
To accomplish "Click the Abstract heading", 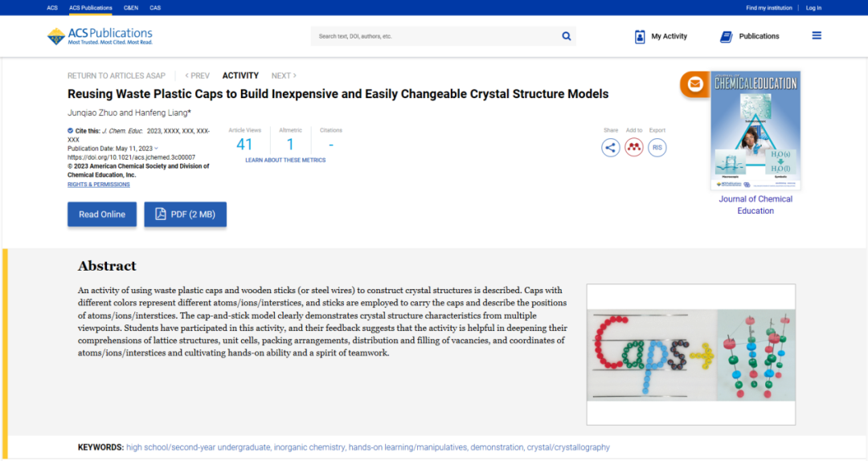I will coord(107,266).
